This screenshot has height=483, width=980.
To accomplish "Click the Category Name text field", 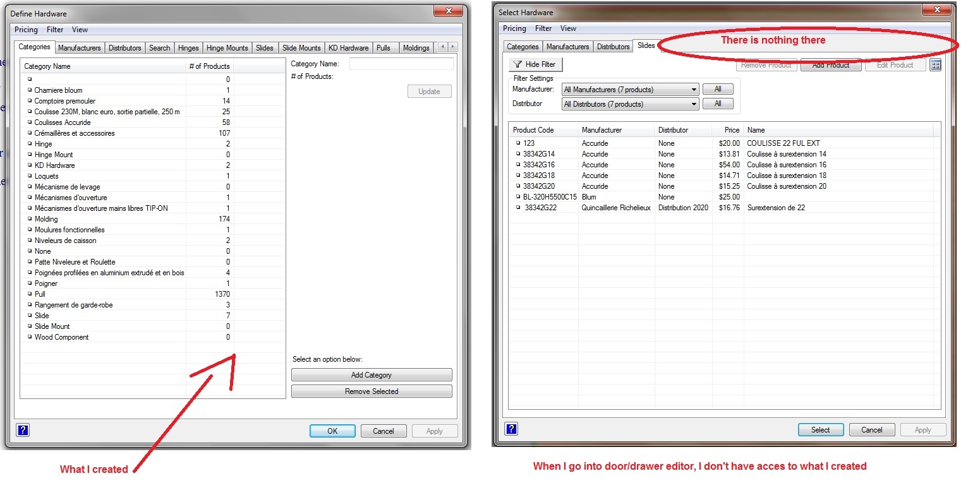I will point(401,64).
